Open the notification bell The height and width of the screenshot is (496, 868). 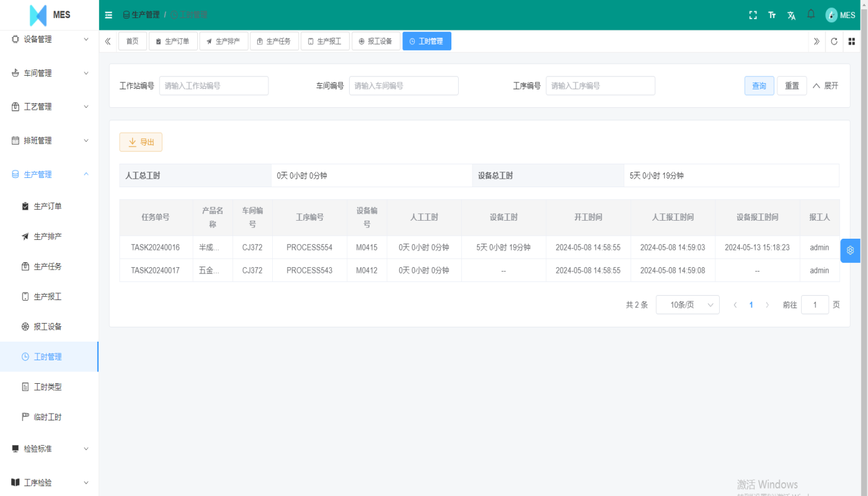tap(811, 14)
